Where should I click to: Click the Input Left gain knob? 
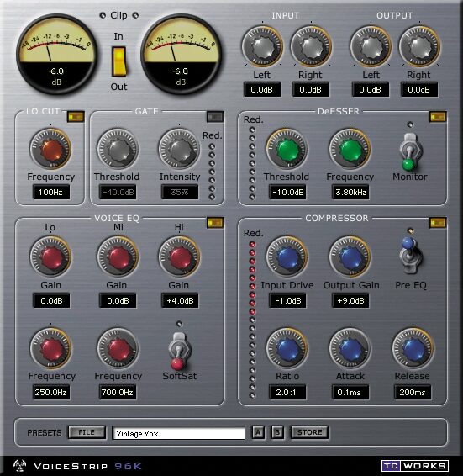(x=262, y=46)
